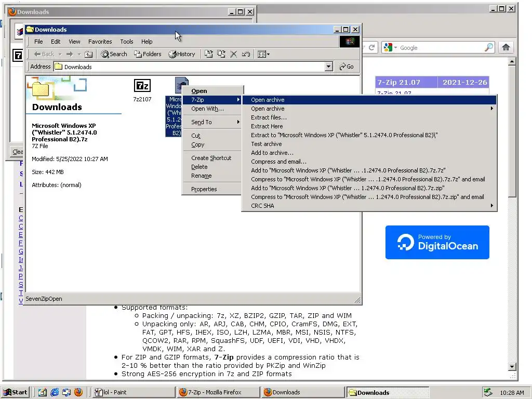Select the 7-Zip context menu entry
This screenshot has height=399, width=532.
(x=212, y=100)
